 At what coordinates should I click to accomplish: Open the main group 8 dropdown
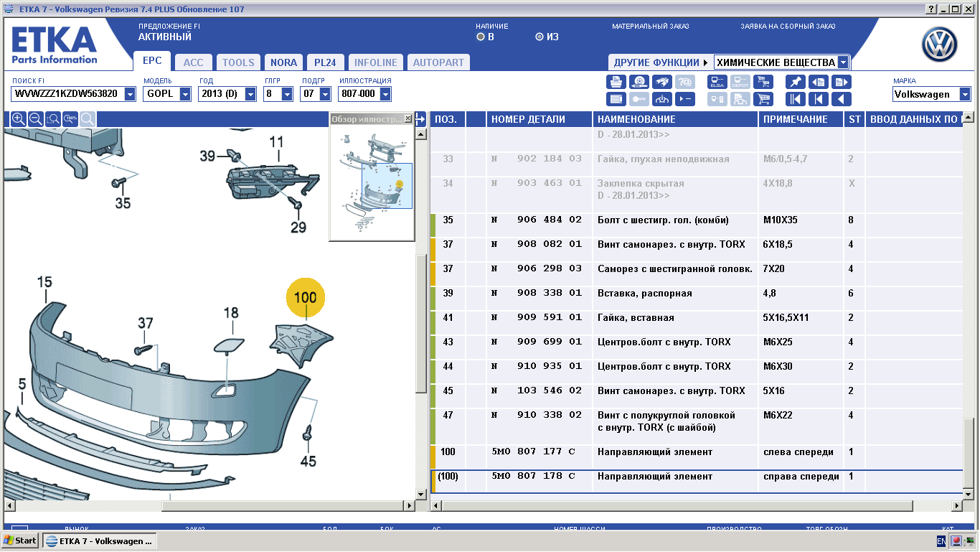point(287,94)
